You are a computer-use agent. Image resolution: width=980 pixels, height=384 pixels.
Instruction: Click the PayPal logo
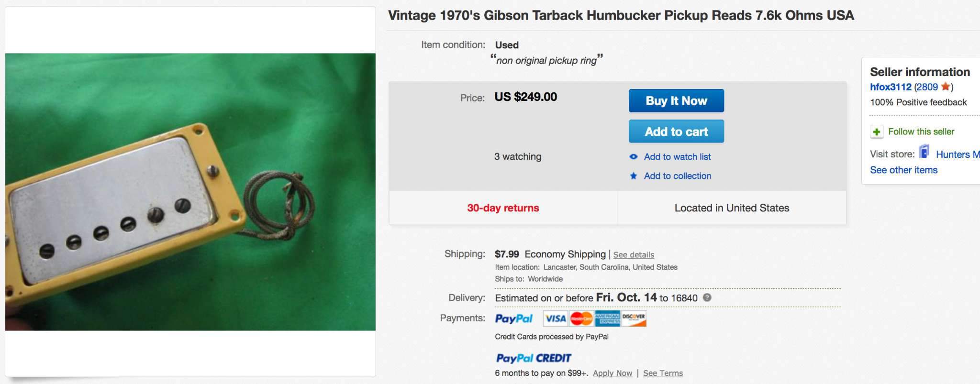[514, 318]
